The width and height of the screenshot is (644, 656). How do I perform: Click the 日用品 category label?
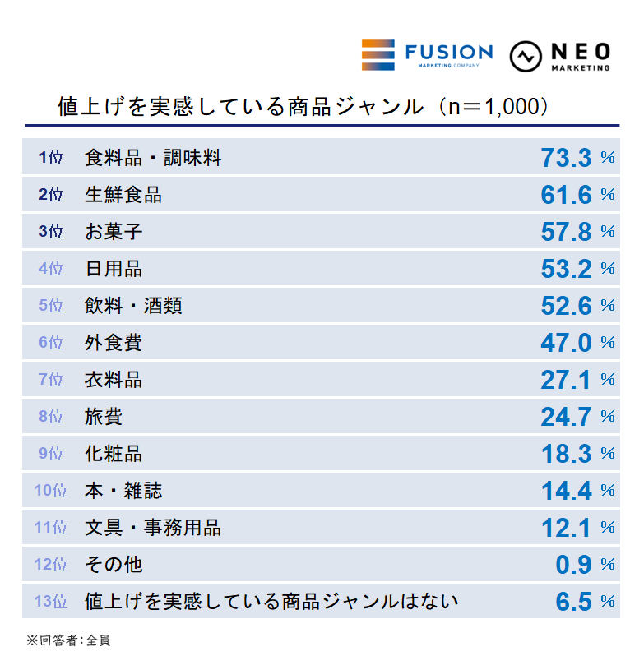click(x=114, y=269)
